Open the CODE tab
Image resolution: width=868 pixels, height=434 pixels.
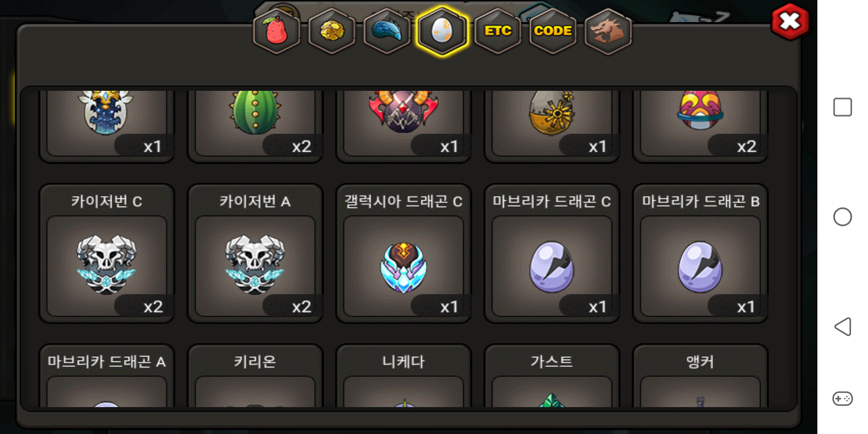coord(553,31)
